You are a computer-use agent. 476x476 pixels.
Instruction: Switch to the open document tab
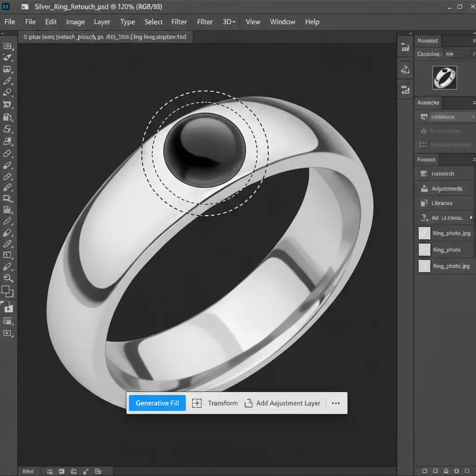pyautogui.click(x=105, y=37)
